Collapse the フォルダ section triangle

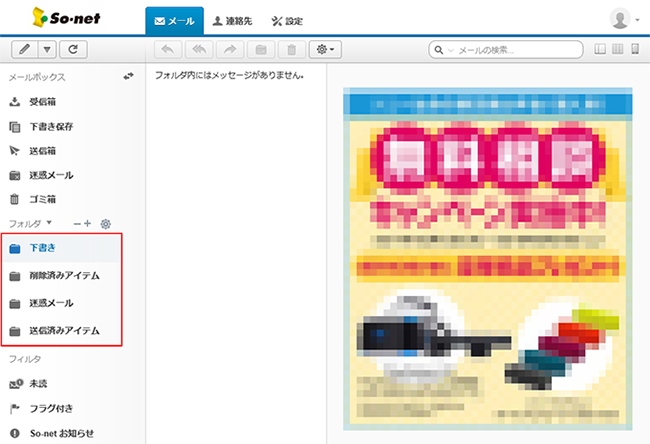[51, 223]
